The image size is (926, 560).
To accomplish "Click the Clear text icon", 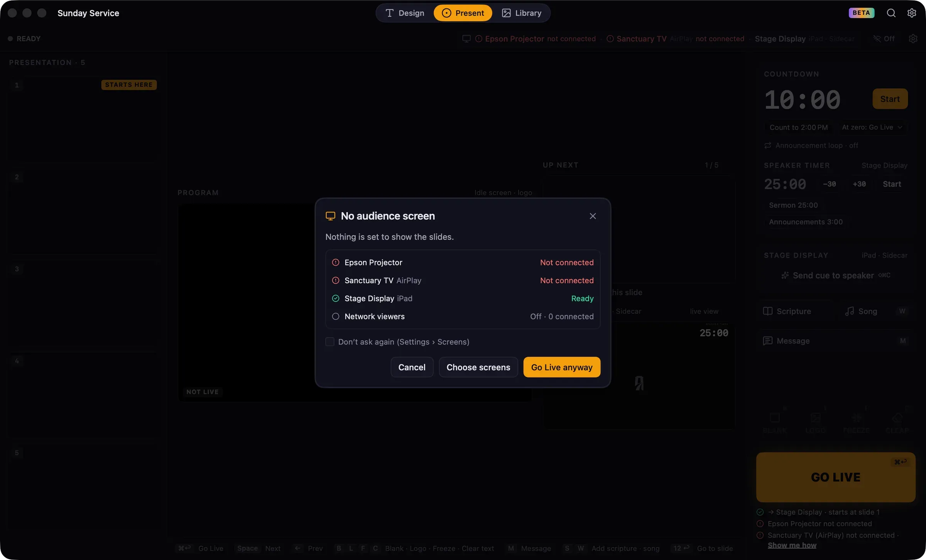I will pos(897,418).
